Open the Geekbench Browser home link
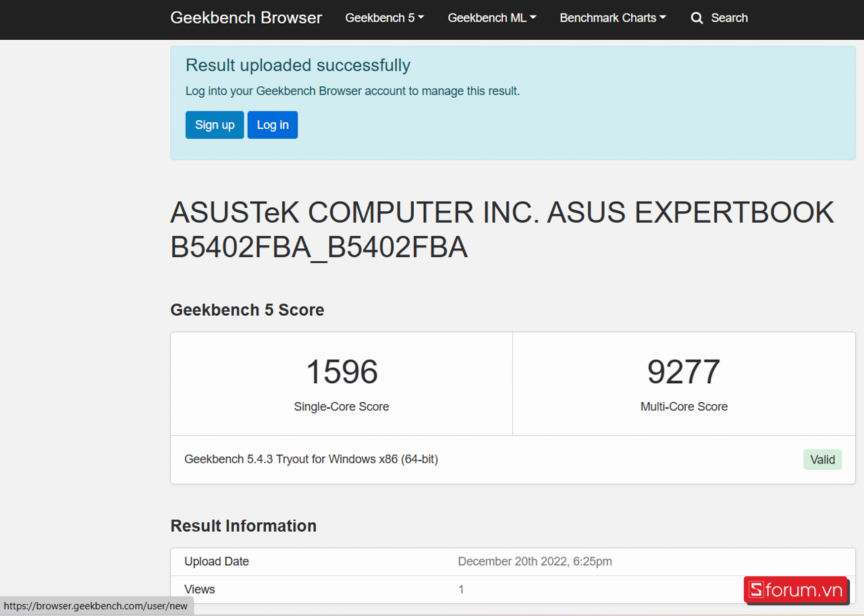Screen dimensions: 864x616 (x=246, y=18)
